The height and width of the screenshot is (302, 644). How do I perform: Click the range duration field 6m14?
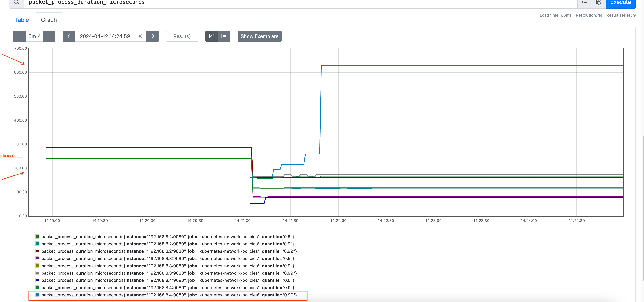34,36
